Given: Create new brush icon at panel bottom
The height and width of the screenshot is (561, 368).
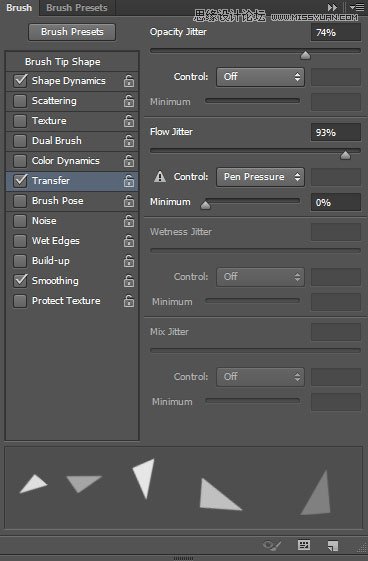Looking at the screenshot, I should tap(333, 545).
